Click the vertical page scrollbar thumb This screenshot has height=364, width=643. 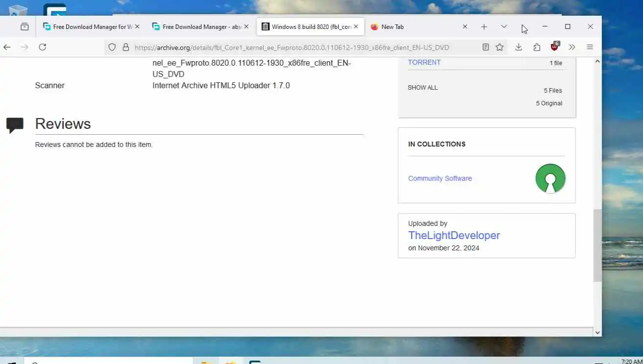point(597,245)
